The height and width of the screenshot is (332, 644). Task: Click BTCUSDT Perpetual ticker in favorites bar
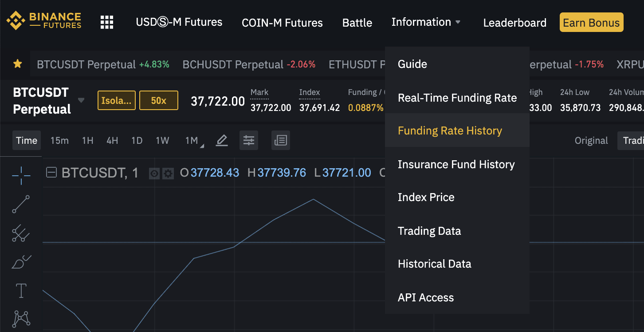click(103, 64)
